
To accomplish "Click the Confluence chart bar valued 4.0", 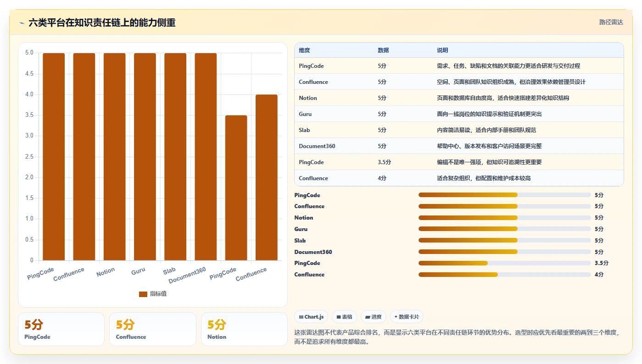I will click(x=267, y=177).
